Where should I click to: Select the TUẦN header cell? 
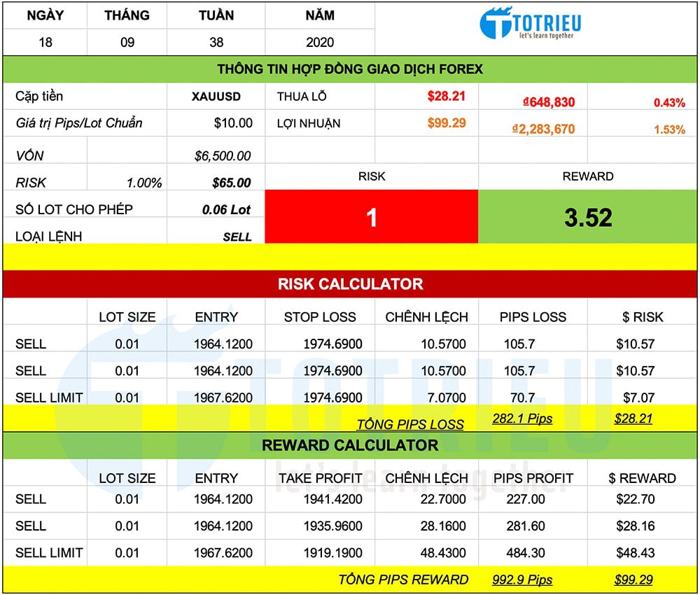click(216, 15)
